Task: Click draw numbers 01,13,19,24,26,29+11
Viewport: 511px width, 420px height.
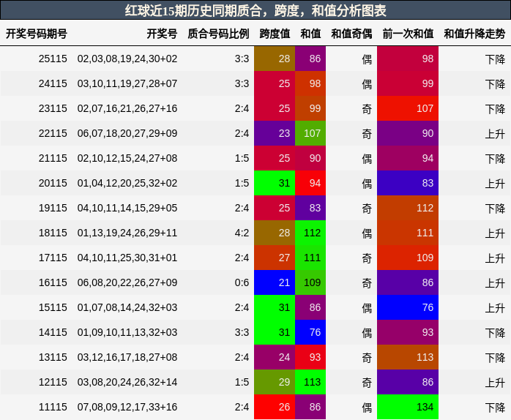Action: click(127, 233)
